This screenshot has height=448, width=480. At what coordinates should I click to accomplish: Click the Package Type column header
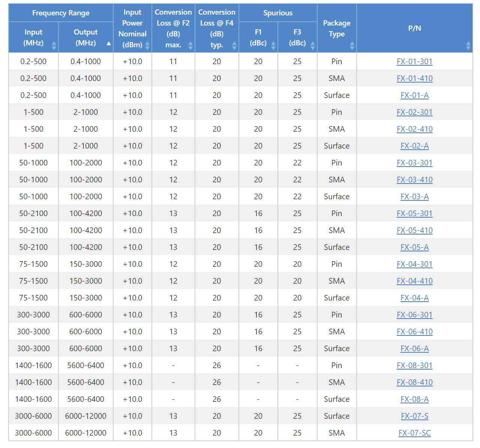337,28
